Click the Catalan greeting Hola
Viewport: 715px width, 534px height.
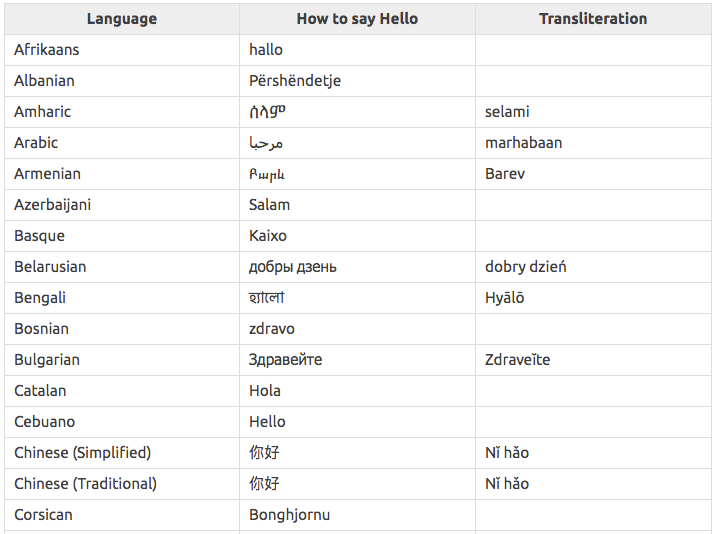(x=265, y=391)
